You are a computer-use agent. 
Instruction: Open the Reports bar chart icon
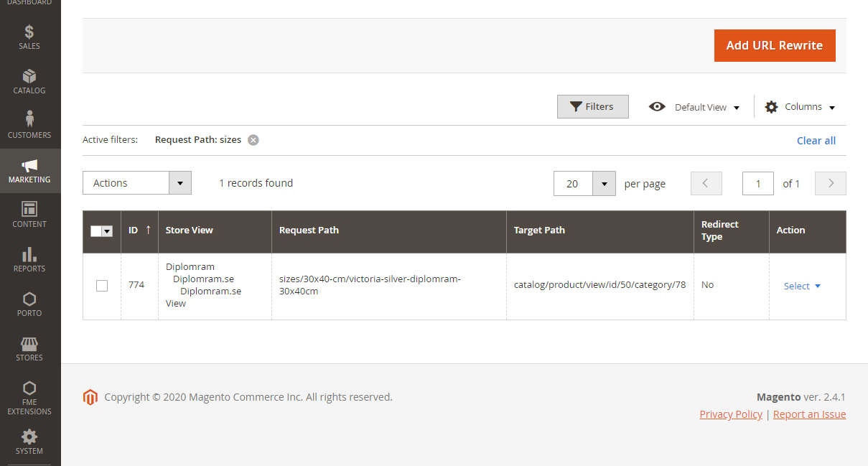point(29,254)
